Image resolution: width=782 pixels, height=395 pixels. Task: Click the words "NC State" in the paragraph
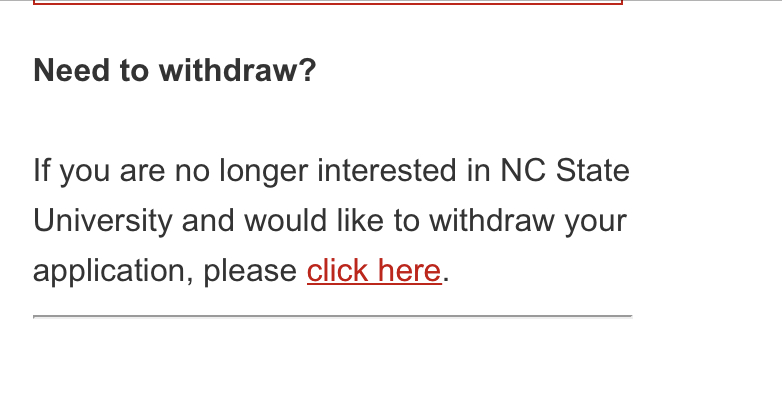tap(565, 171)
